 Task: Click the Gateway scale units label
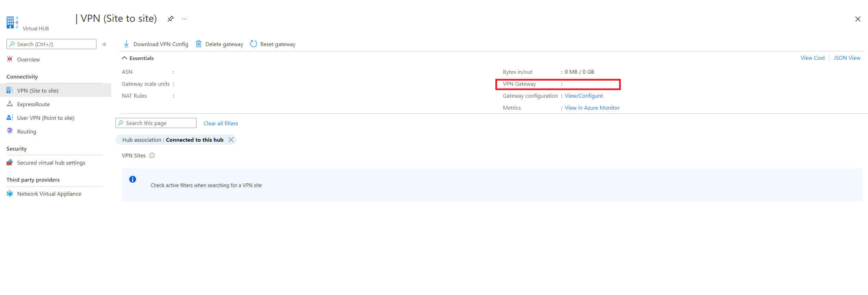[x=146, y=84]
